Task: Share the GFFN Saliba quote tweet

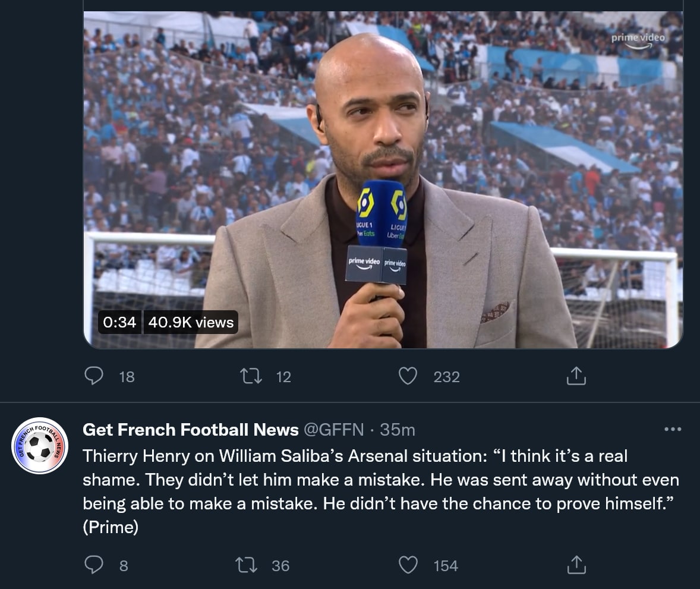Action: [576, 565]
